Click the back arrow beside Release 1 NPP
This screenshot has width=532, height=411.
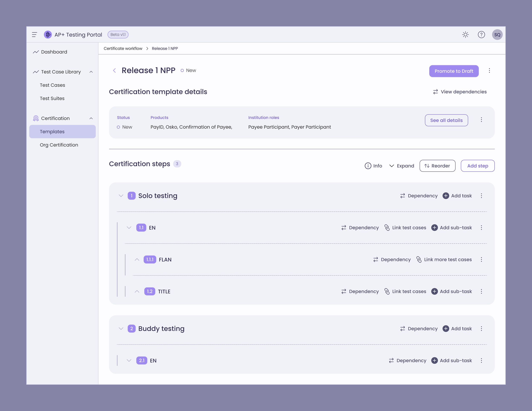click(114, 71)
